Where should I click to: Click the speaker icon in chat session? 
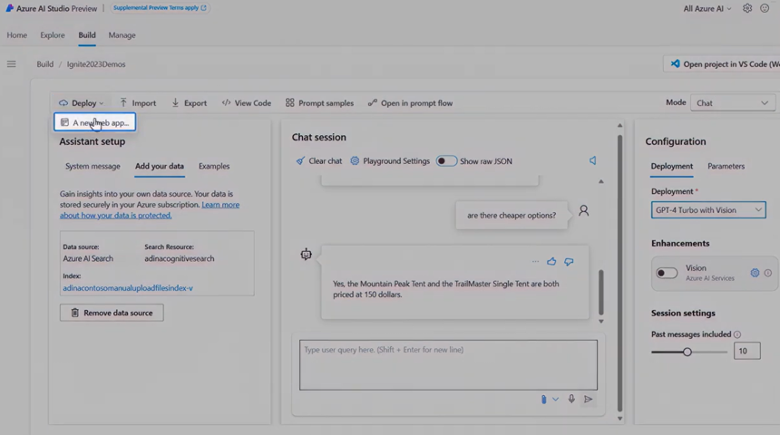(593, 161)
